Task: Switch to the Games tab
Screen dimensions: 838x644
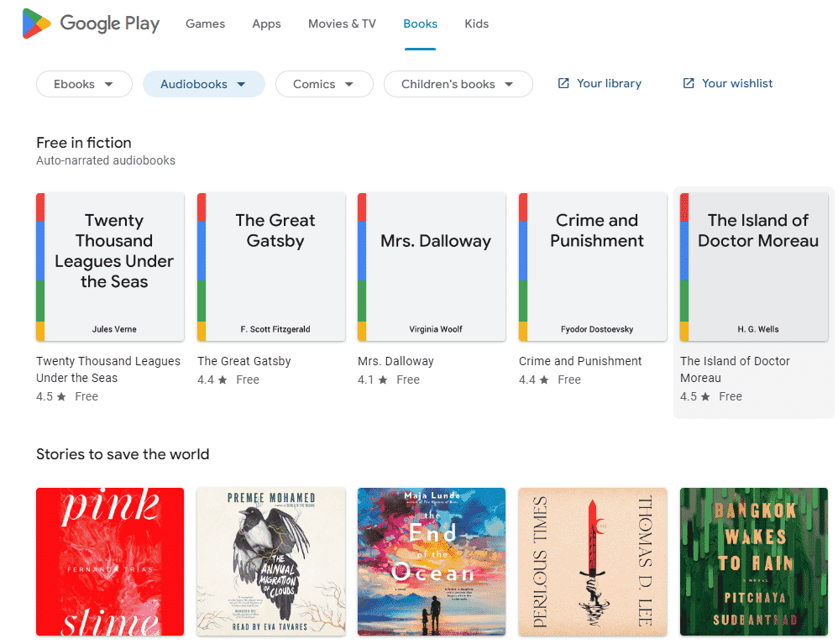Action: tap(205, 24)
